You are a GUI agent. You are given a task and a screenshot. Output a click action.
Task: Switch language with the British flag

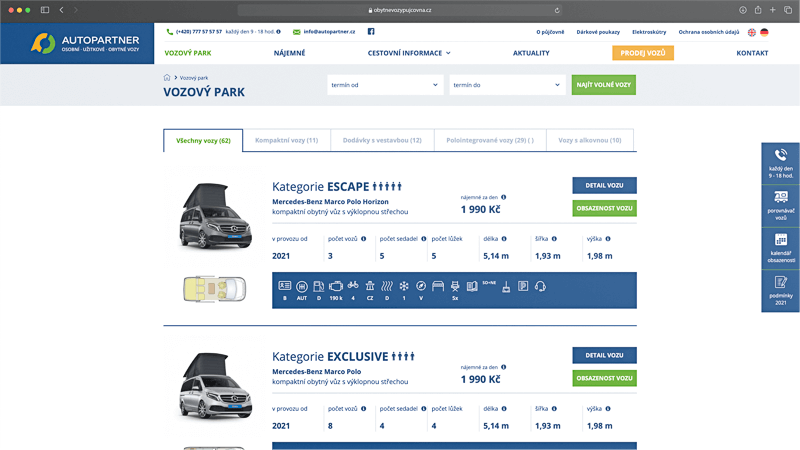pos(752,32)
